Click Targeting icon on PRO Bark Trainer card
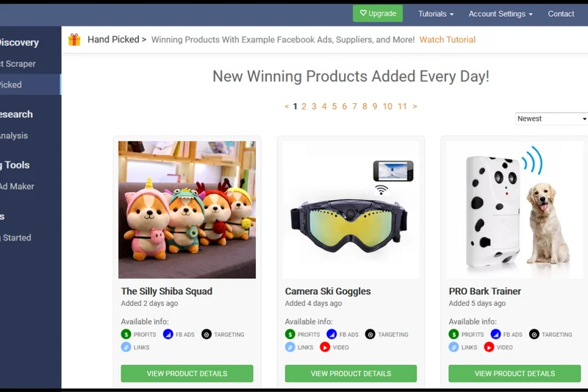Viewport: 588px width, 392px height. [534, 335]
